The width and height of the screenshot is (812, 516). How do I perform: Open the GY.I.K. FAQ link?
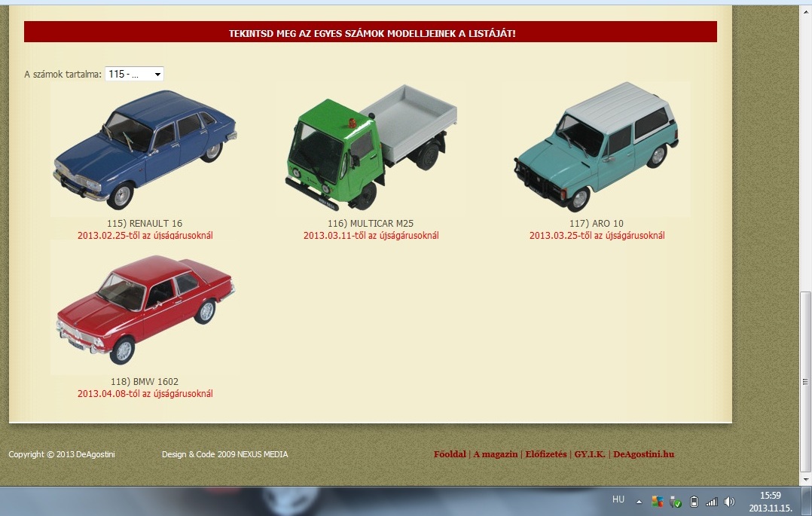click(589, 454)
